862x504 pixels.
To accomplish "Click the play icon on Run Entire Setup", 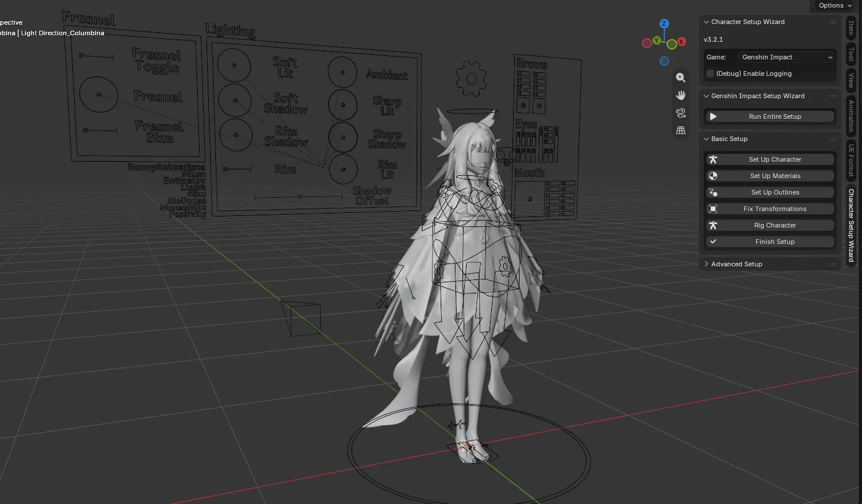I will tap(713, 116).
